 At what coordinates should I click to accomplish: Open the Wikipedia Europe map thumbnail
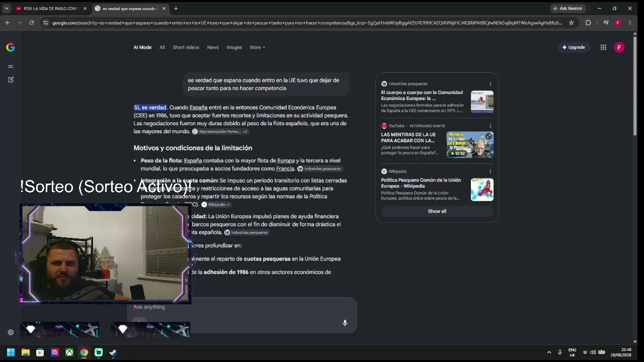(482, 190)
